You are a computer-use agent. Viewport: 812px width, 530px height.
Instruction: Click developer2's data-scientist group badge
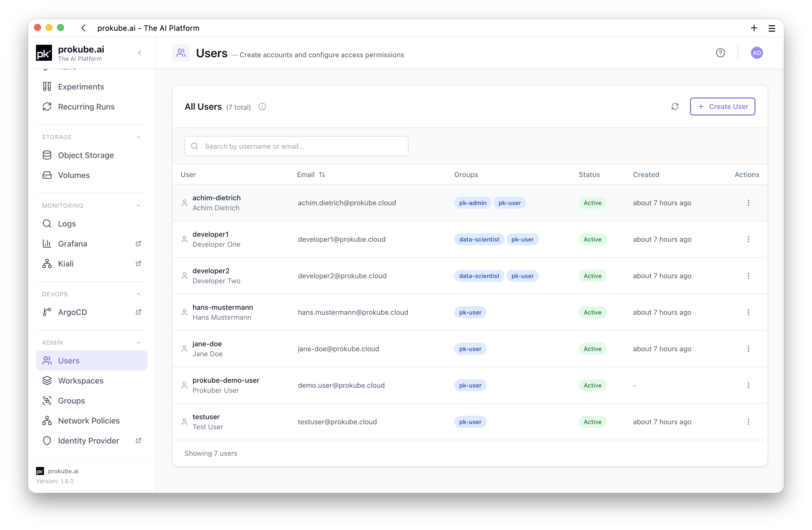[x=479, y=276]
